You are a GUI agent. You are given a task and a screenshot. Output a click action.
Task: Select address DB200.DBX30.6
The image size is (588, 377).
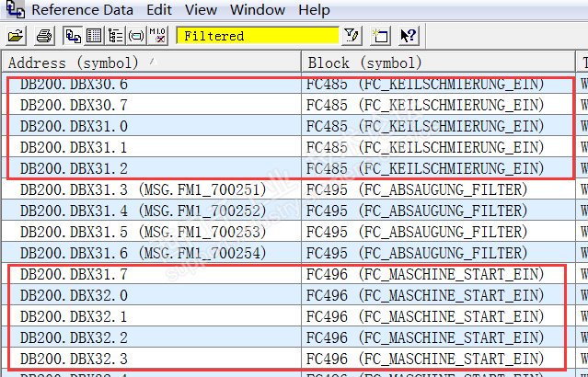tap(74, 84)
